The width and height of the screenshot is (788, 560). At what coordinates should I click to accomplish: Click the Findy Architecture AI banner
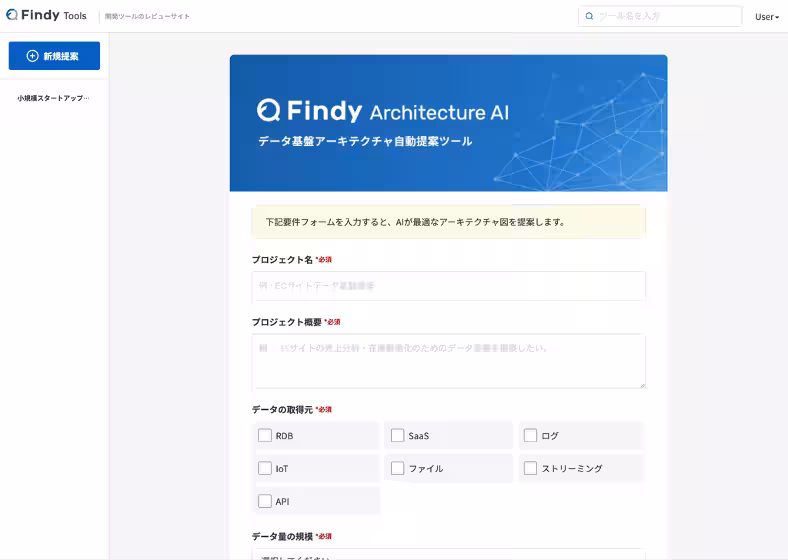[448, 123]
